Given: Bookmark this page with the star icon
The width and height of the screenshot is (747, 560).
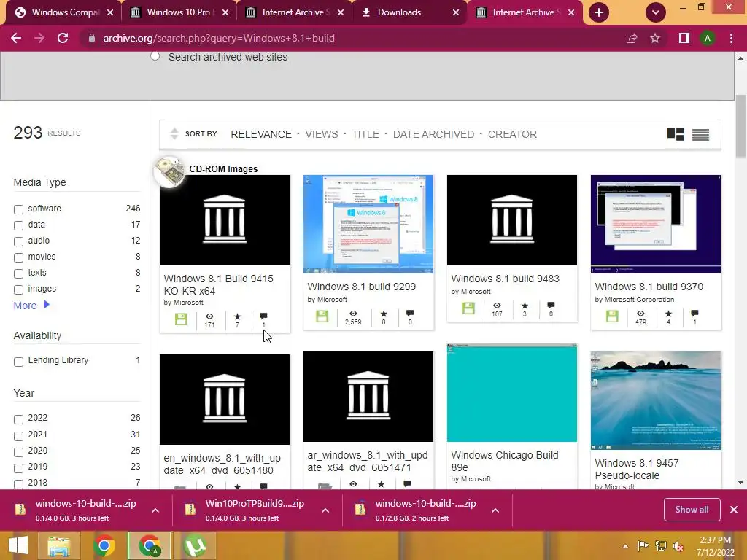Looking at the screenshot, I should click(655, 38).
